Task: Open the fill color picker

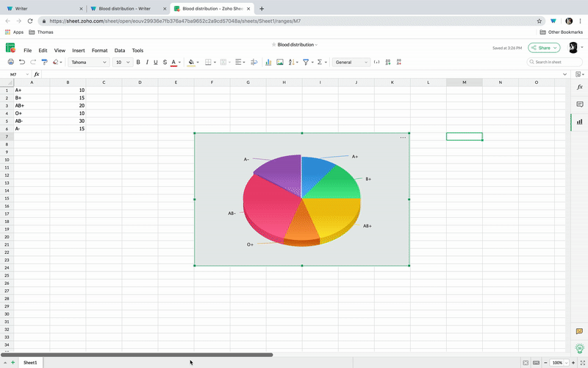Action: tap(192, 63)
